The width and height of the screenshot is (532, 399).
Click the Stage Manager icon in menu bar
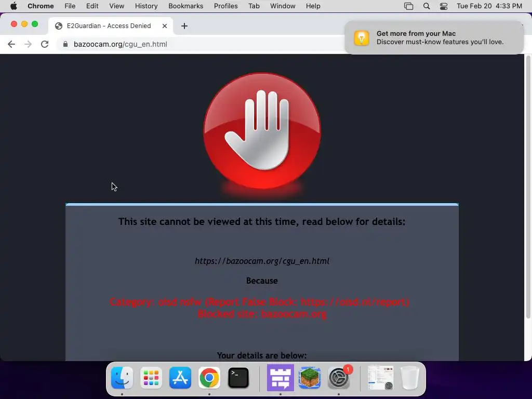pos(408,6)
